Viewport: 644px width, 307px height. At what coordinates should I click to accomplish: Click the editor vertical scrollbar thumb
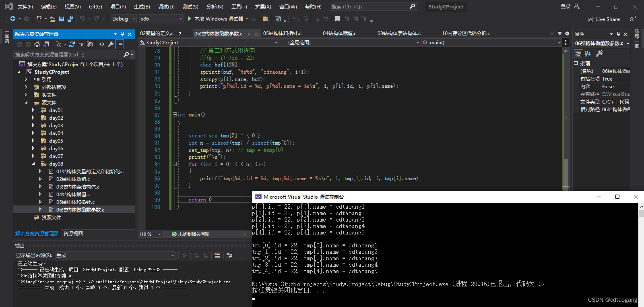pos(566,172)
